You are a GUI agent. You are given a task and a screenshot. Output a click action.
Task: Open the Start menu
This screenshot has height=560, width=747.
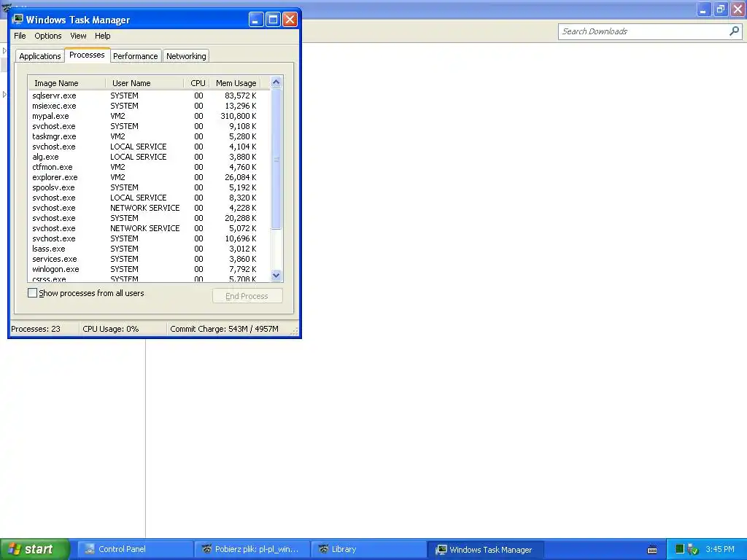tap(35, 549)
